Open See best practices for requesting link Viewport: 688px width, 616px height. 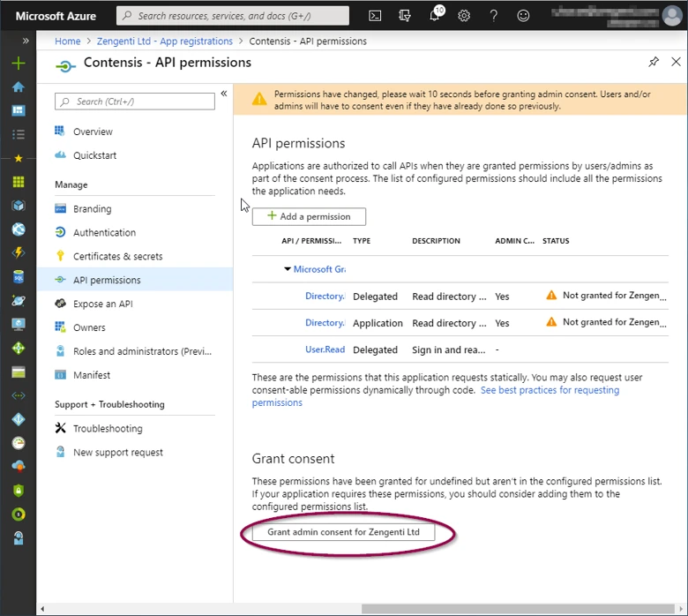(550, 390)
